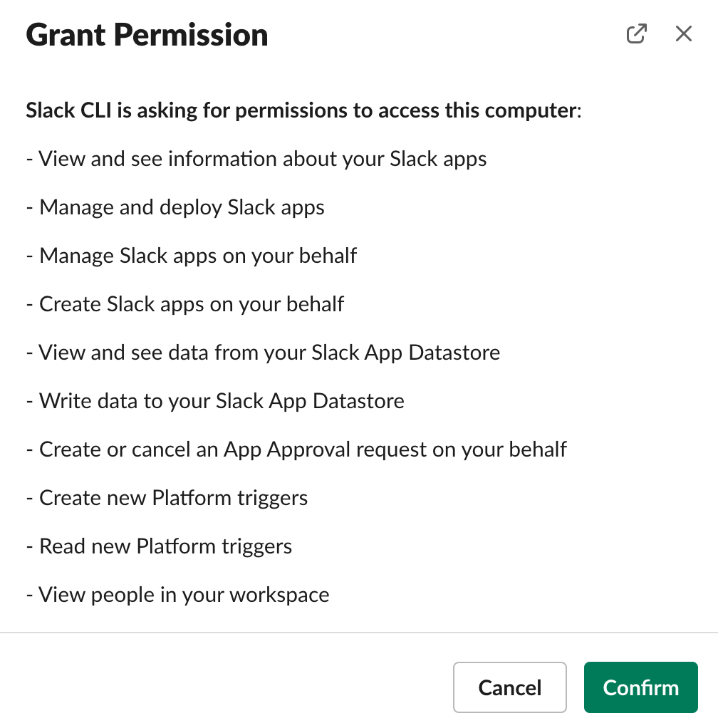
Task: Click the divider line above the buttons
Action: pyautogui.click(x=359, y=633)
